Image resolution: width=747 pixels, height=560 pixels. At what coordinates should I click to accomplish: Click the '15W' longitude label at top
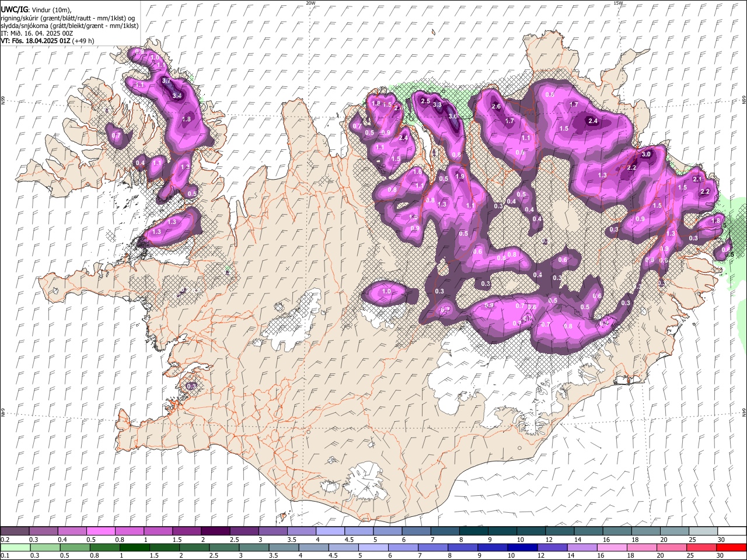(618, 3)
